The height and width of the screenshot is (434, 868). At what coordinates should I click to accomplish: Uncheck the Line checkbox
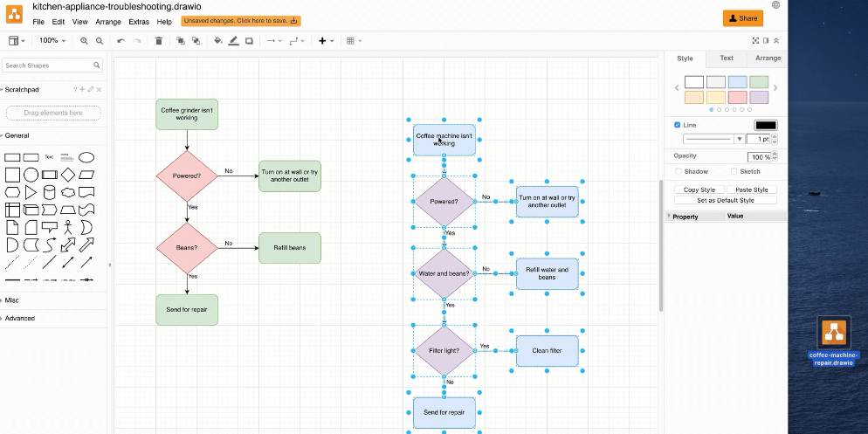pyautogui.click(x=678, y=125)
